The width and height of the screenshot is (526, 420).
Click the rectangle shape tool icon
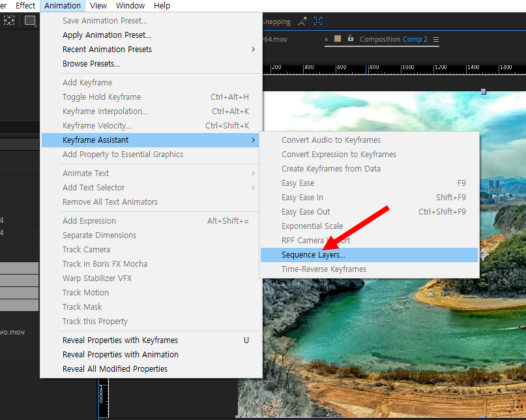30,20
